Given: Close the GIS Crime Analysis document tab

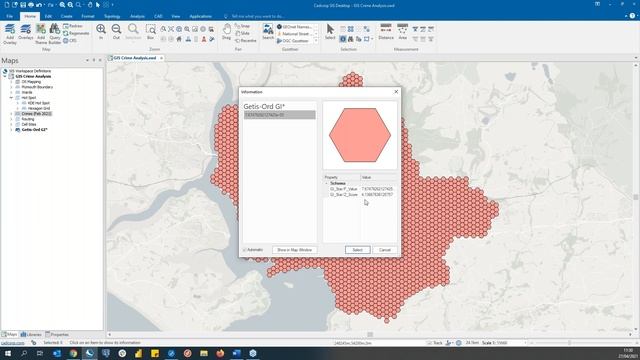Looking at the screenshot, I should pos(161,58).
